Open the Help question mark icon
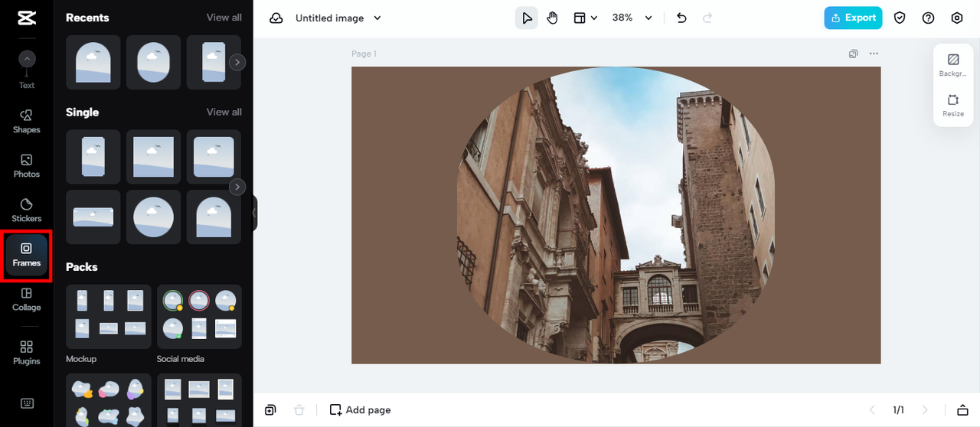The image size is (980, 427). 928,18
